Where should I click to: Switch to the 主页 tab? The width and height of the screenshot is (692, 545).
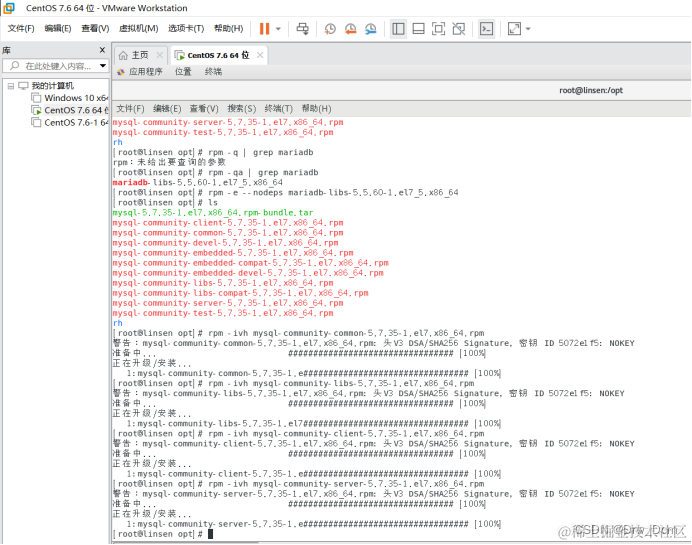click(140, 55)
